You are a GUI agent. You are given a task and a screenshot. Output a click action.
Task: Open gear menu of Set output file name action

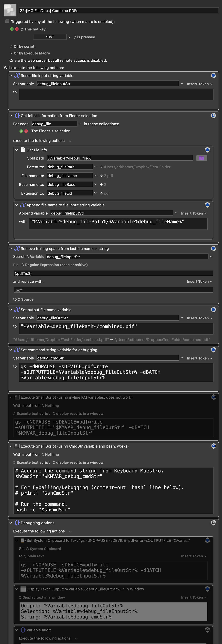coord(213,310)
